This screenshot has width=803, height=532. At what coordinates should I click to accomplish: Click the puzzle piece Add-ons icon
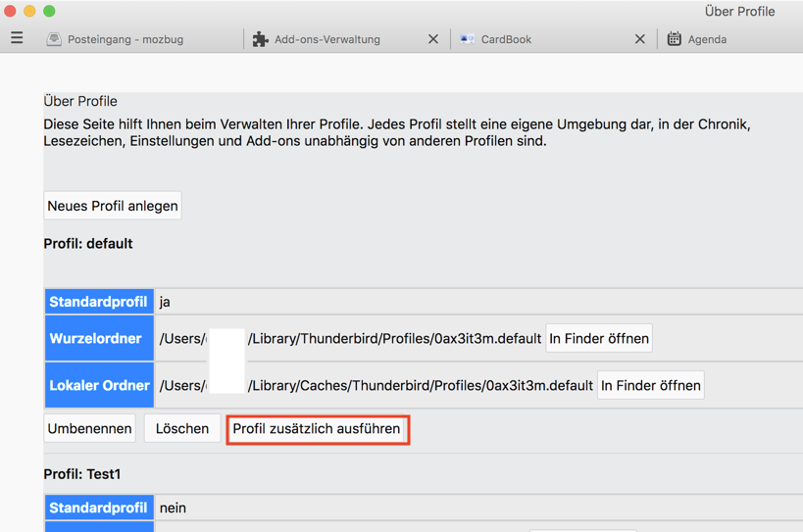click(260, 39)
